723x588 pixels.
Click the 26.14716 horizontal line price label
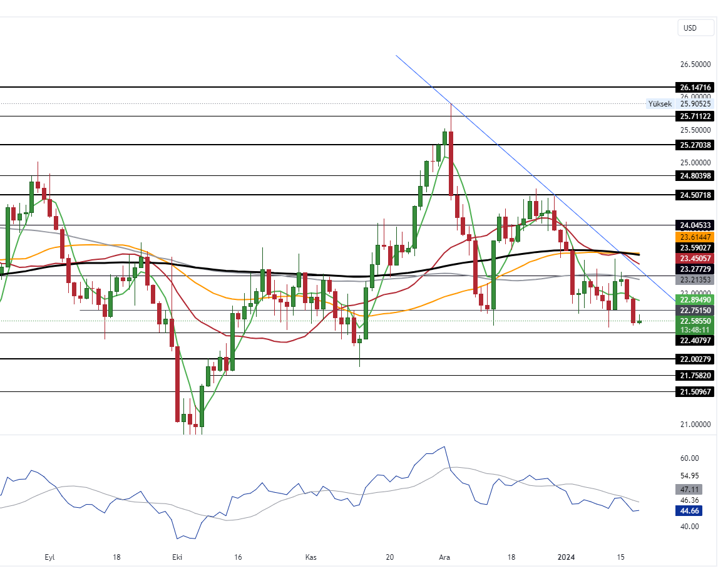(695, 87)
